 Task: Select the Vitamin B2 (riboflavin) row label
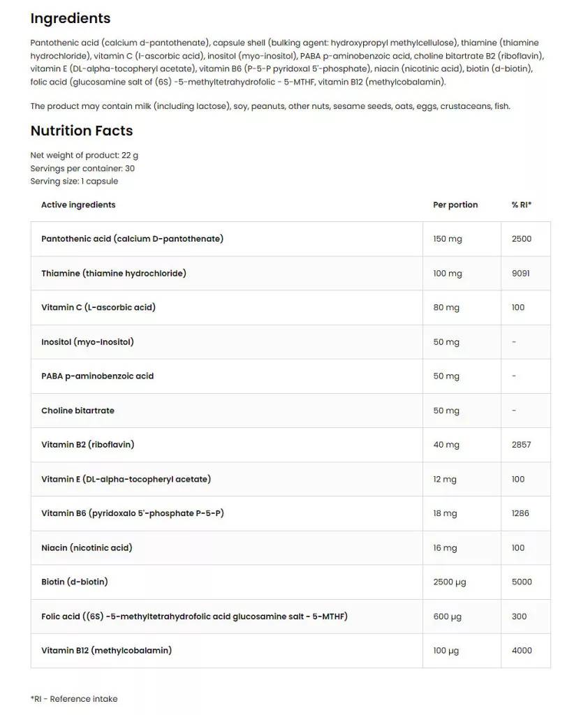(88, 444)
